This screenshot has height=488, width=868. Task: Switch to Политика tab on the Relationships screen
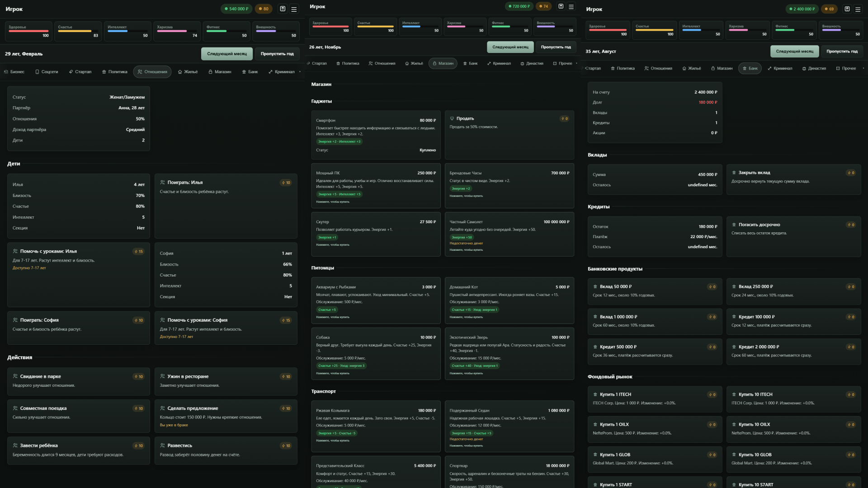point(114,72)
